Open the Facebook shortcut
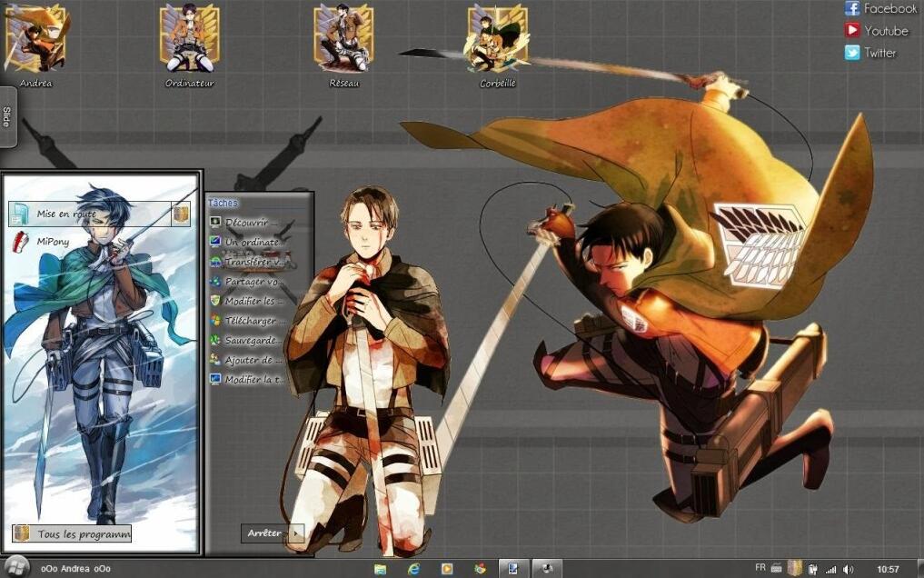This screenshot has width=924, height=578. [881, 8]
